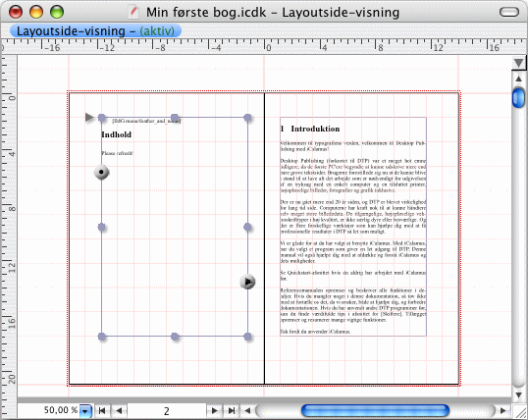Click the text flow out arrow handle
Image resolution: width=528 pixels, height=420 pixels.
tap(248, 282)
